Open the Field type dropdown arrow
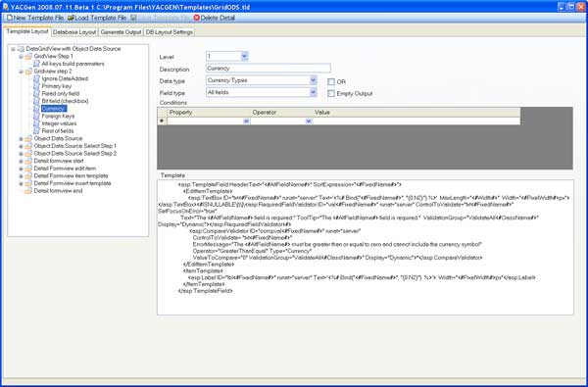This screenshot has height=387, width=588. coord(313,92)
